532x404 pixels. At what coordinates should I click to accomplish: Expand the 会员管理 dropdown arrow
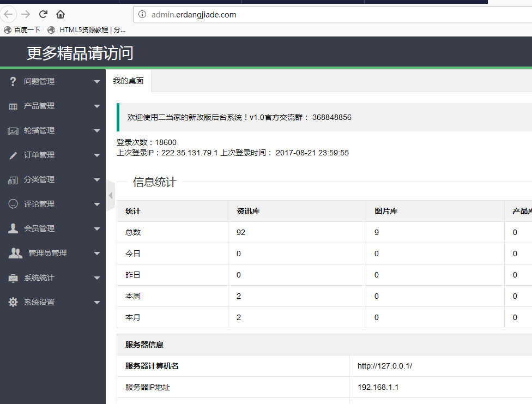click(x=97, y=229)
